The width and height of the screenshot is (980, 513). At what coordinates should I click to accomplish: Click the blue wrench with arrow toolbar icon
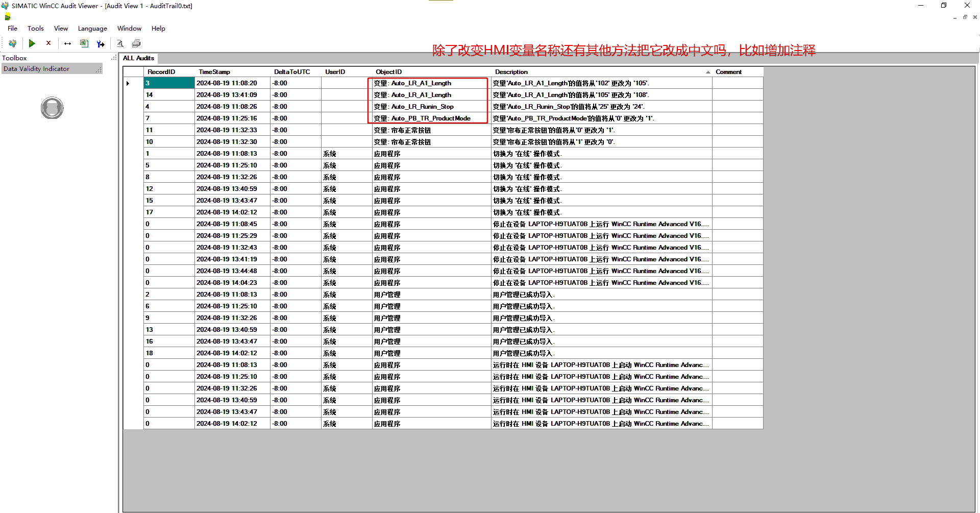point(101,43)
